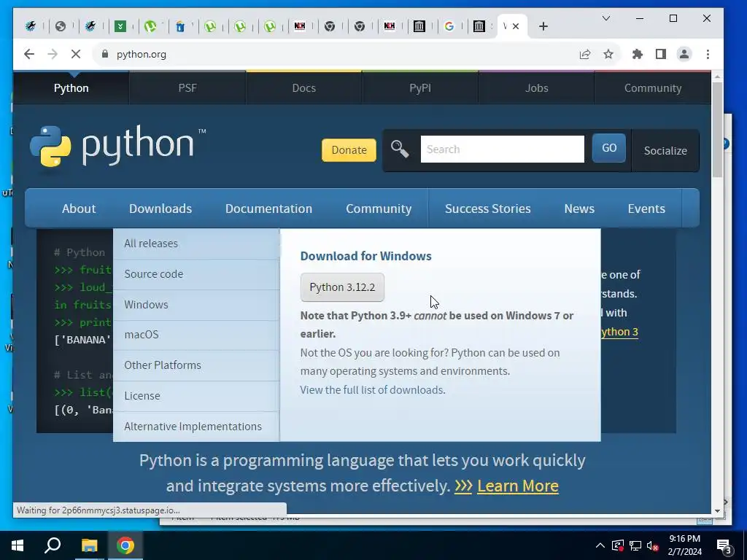The width and height of the screenshot is (747, 560).
Task: Select the Python top-bar tab
Action: 71,88
